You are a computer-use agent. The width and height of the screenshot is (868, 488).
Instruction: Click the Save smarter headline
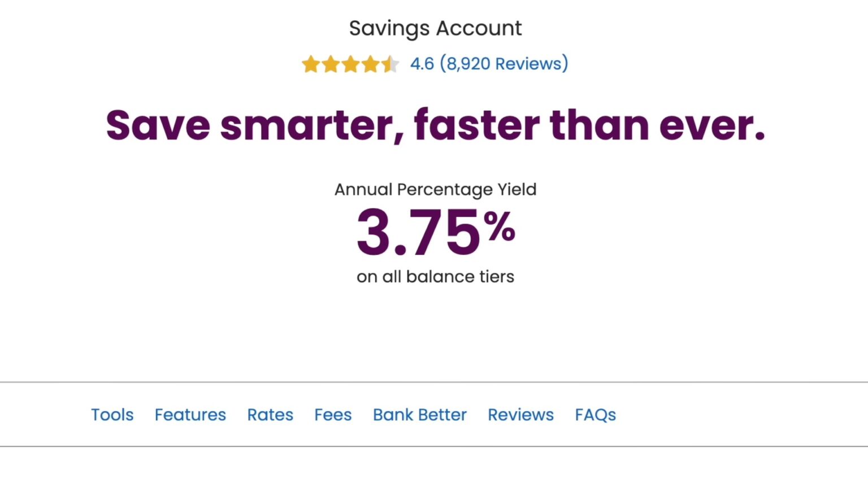(x=435, y=125)
